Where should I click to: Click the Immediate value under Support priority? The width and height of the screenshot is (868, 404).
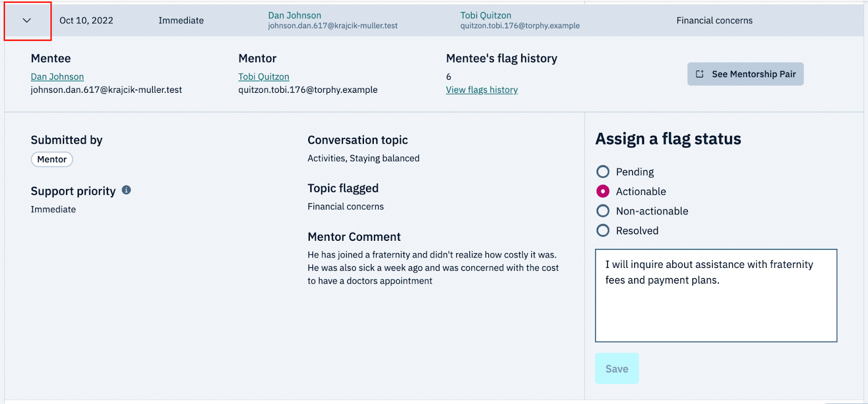pyautogui.click(x=53, y=209)
